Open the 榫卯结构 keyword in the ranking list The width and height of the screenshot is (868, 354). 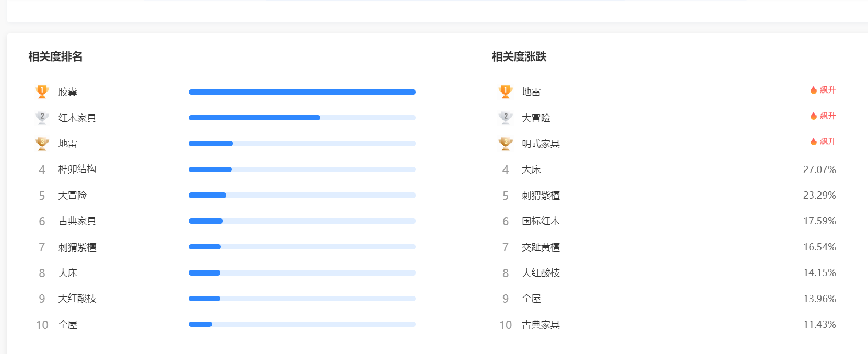77,169
